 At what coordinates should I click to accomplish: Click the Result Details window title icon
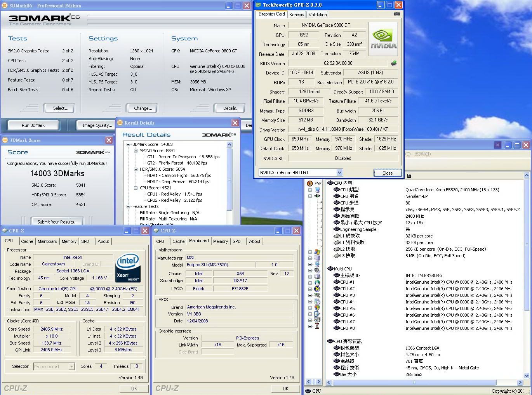(120, 123)
